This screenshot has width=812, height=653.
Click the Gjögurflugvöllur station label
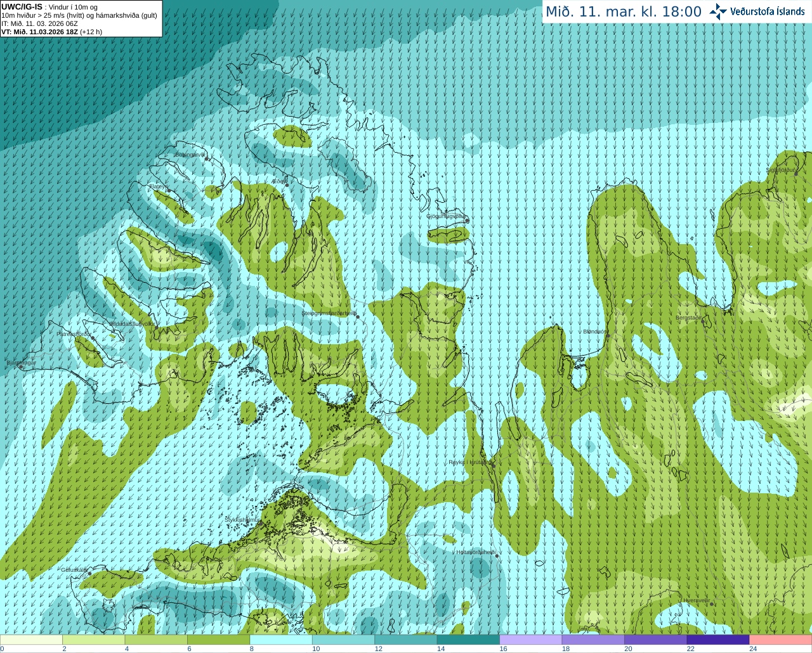click(x=446, y=216)
